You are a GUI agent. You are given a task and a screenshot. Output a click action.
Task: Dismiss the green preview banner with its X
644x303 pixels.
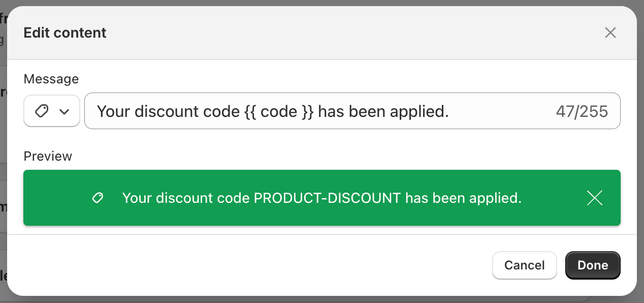(x=594, y=198)
